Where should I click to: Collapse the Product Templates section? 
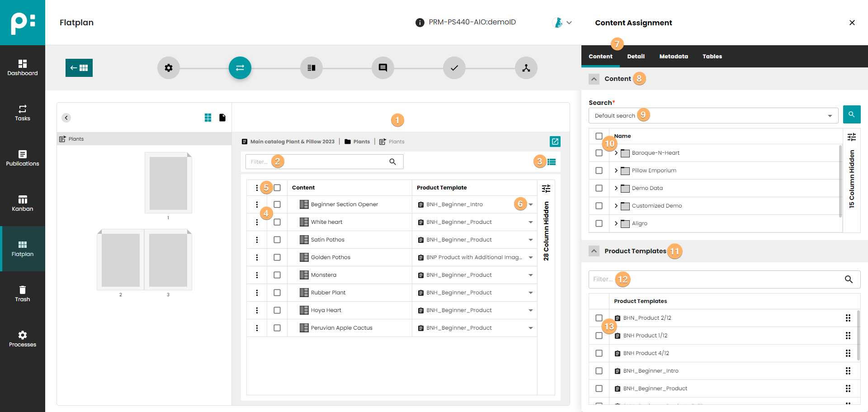point(594,251)
